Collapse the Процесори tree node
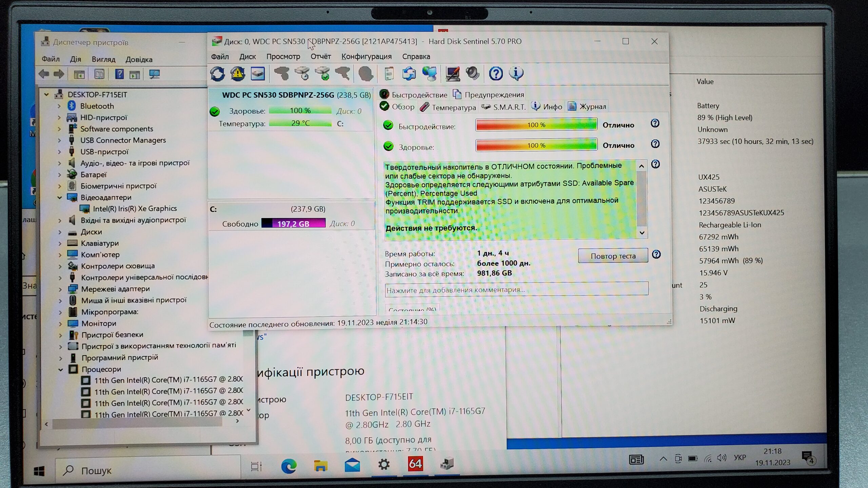 click(61, 370)
